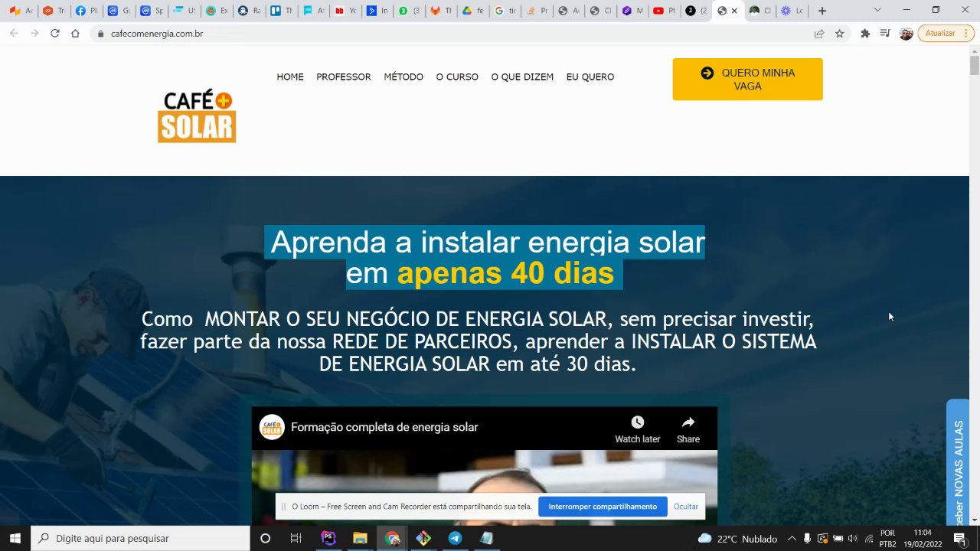Click the microphone tray icon
The height and width of the screenshot is (551, 980).
(x=807, y=539)
